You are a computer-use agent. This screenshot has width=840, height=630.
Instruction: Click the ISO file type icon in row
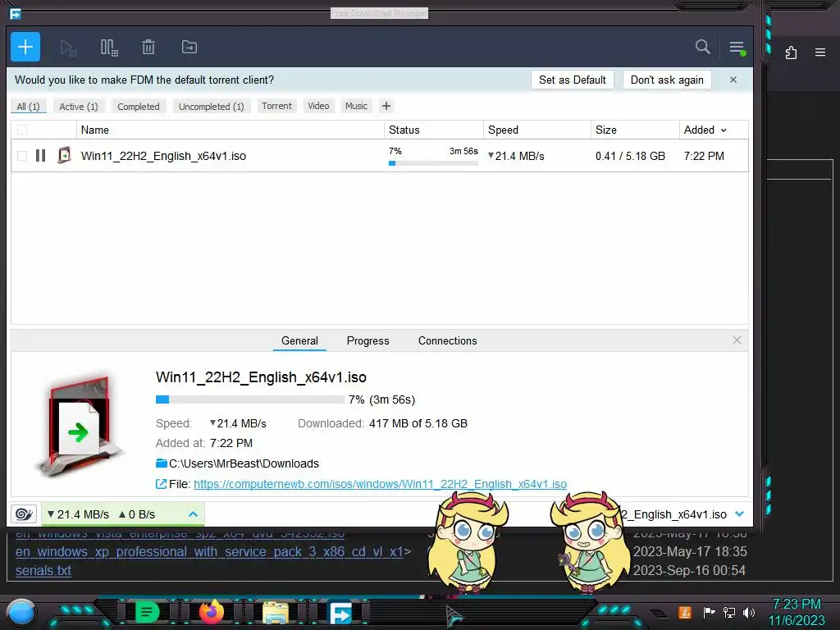64,155
